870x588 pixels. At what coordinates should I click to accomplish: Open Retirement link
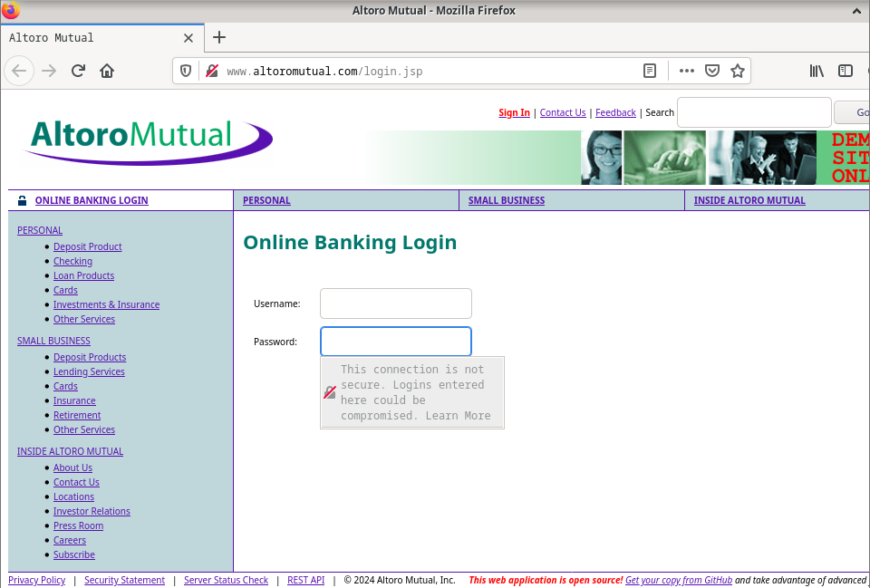click(77, 415)
